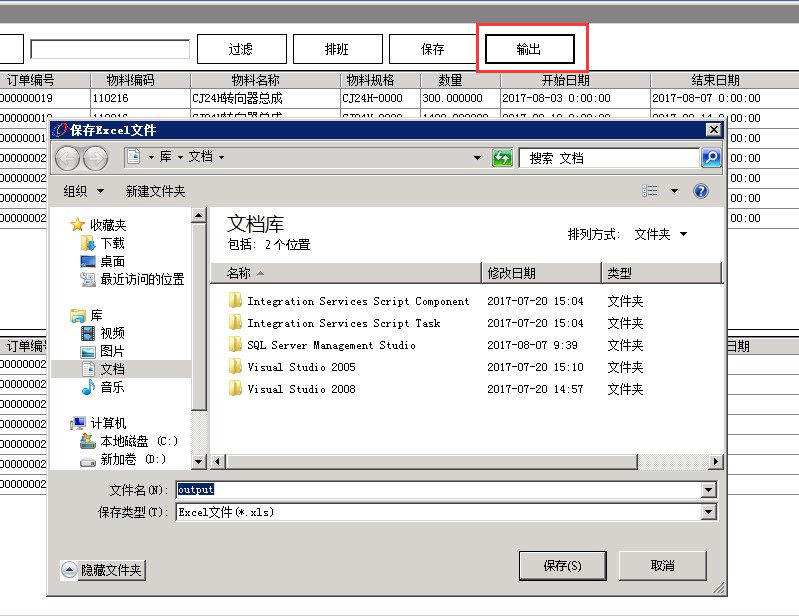This screenshot has width=799, height=616.
Task: Click the green refresh icon by address bar
Action: tap(502, 158)
